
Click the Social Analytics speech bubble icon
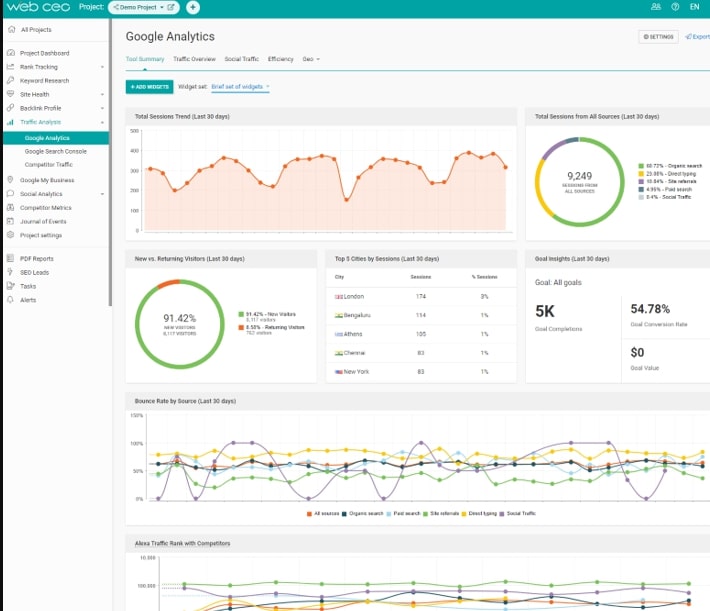point(11,193)
